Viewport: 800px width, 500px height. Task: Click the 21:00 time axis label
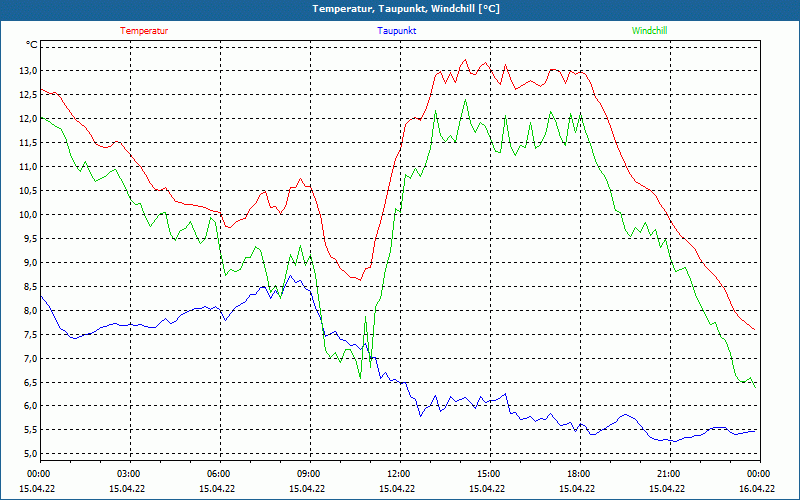(x=668, y=474)
